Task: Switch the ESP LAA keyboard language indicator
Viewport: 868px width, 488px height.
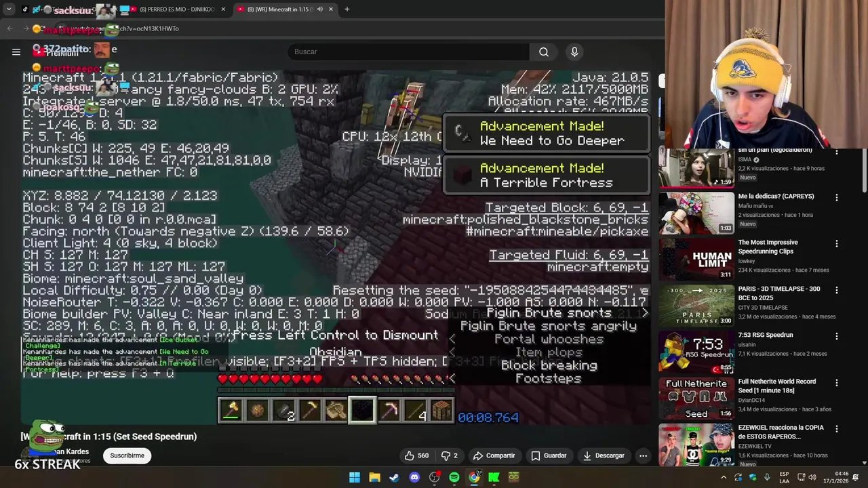Action: [x=784, y=477]
